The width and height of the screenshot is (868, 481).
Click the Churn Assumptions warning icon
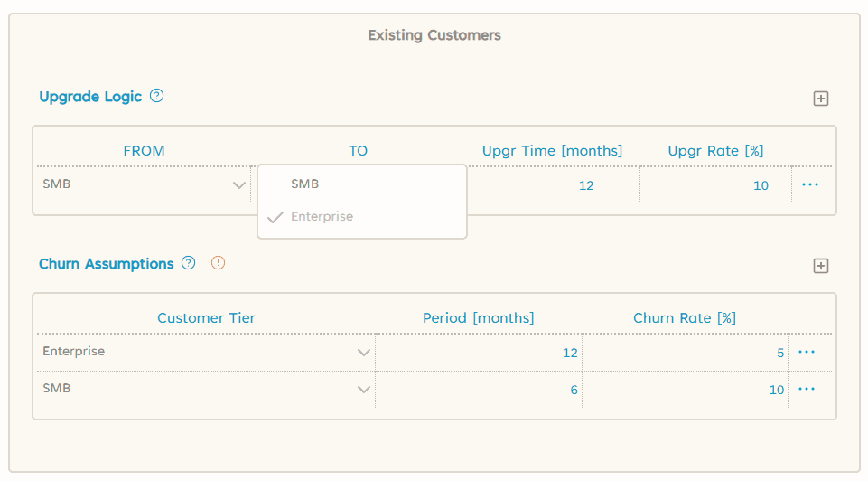(218, 263)
